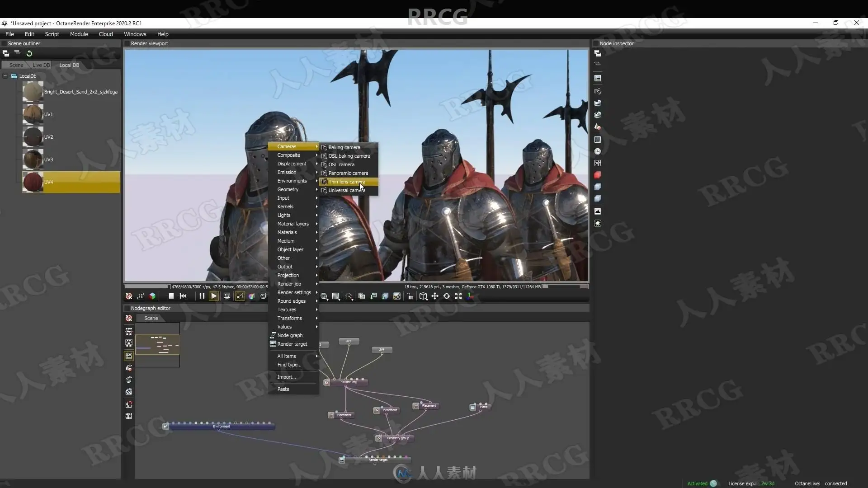868x488 pixels.
Task: Pause the render in viewport toolbar
Action: pyautogui.click(x=202, y=296)
